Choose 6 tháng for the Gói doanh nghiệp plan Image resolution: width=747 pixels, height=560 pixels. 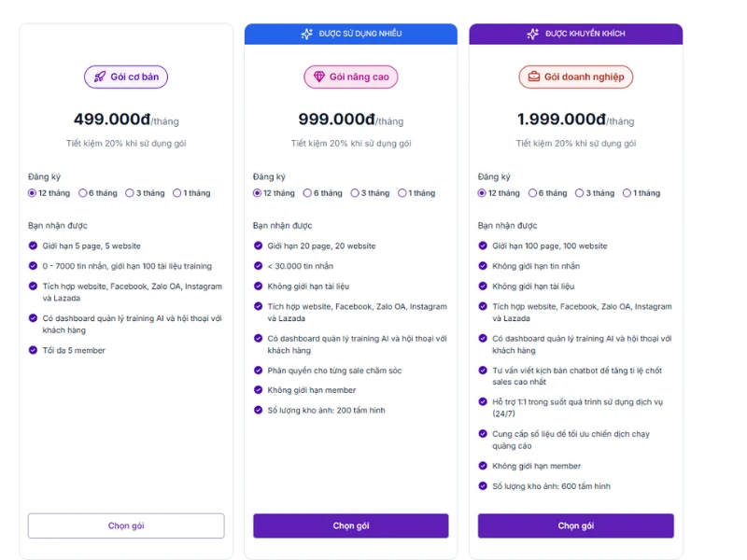532,193
